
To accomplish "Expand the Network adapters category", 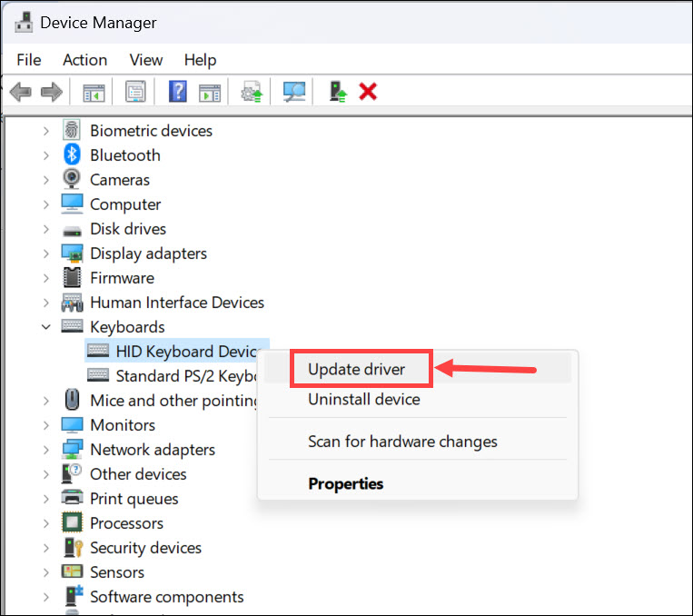I will coord(45,450).
